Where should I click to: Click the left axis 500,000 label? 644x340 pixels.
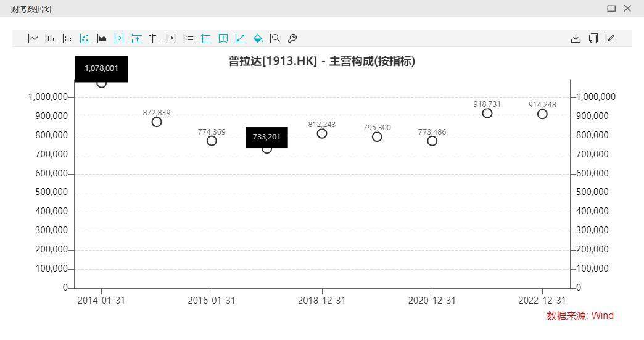click(x=51, y=192)
